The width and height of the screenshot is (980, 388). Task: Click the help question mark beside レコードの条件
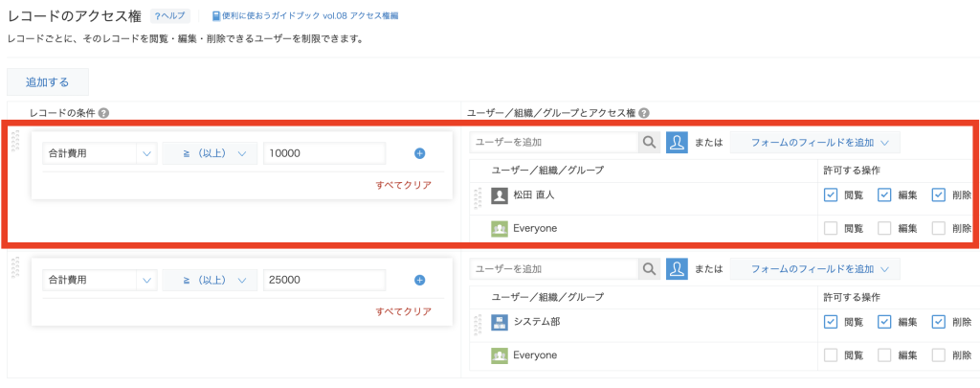(103, 113)
